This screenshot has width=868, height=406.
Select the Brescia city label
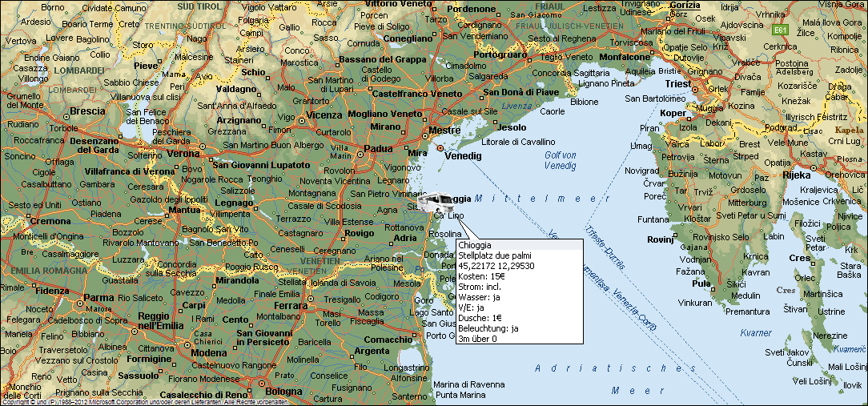[87, 111]
